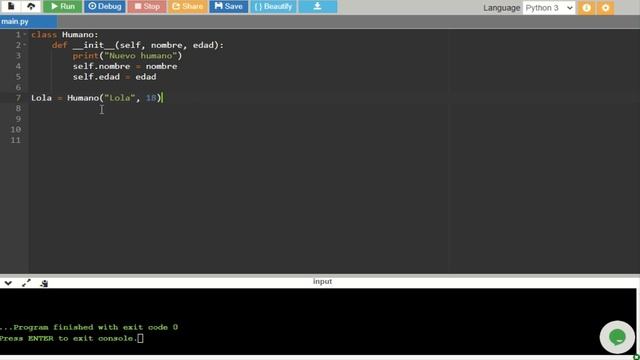Click 'Press ENTER to exit console.' text
The image size is (640, 360).
[69, 338]
